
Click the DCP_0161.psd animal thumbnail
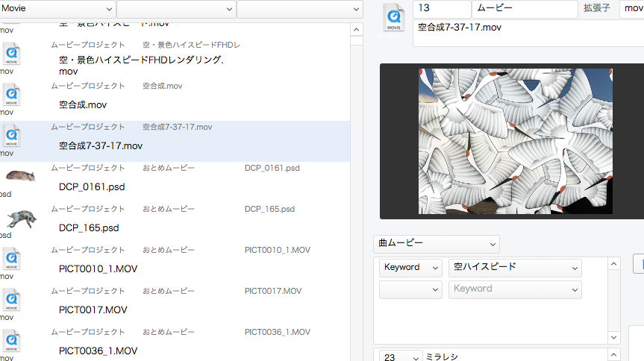(20, 175)
